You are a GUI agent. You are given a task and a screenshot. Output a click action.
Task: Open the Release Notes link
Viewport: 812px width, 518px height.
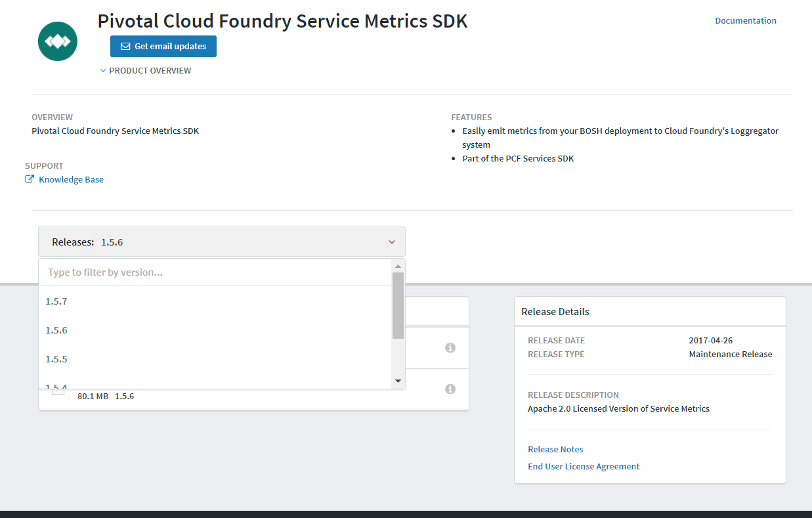(x=555, y=450)
